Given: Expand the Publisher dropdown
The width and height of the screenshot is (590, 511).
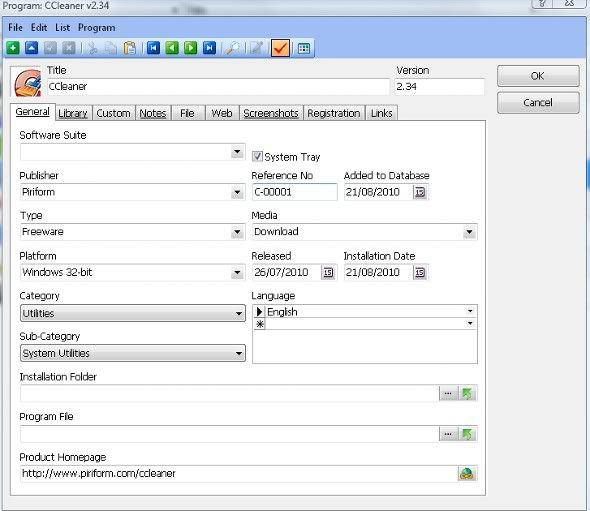Looking at the screenshot, I should (237, 192).
